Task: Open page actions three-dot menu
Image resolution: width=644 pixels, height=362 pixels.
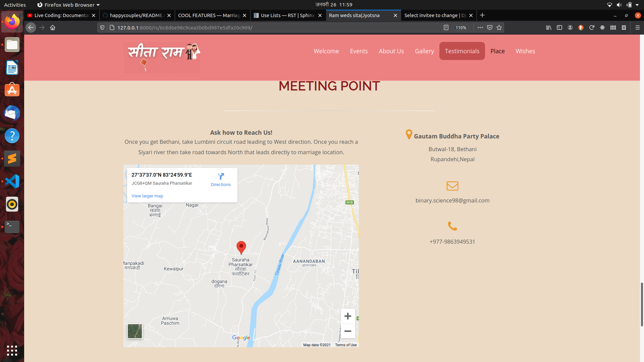Action: point(480,27)
